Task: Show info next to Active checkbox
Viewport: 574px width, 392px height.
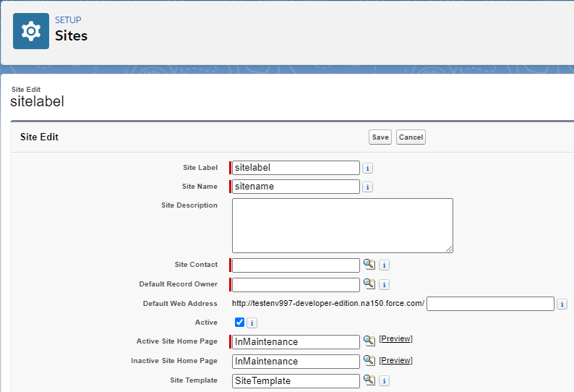Action: coord(252,323)
